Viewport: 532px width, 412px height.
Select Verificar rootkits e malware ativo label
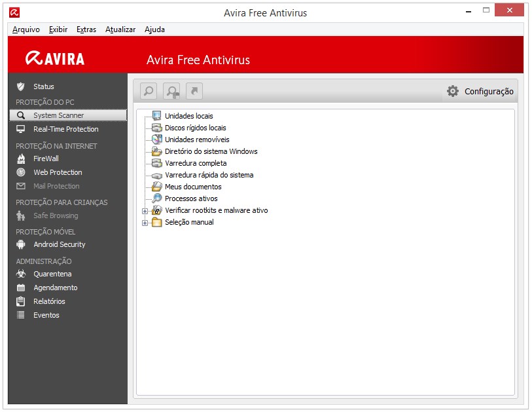point(216,211)
